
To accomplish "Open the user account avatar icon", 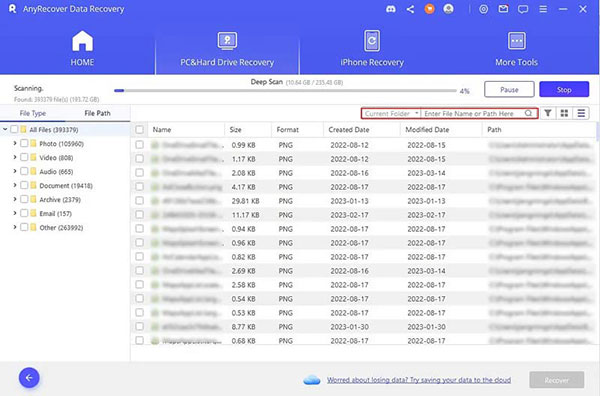I will [448, 9].
